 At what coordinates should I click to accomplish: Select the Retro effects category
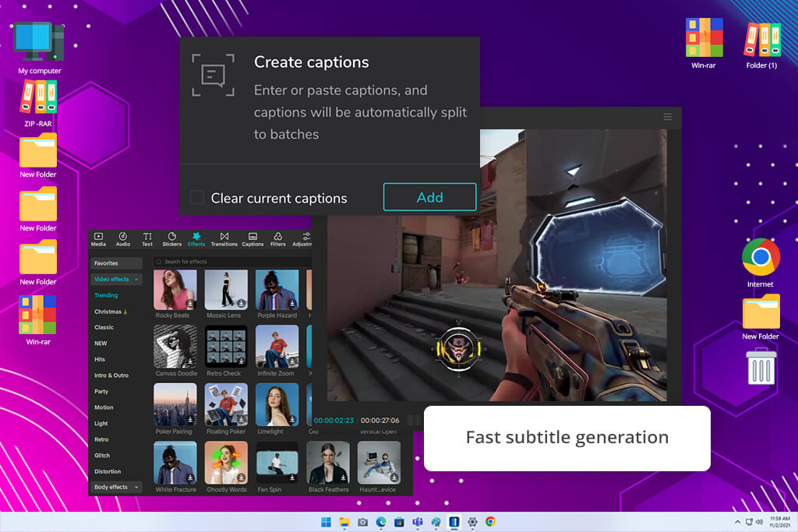[x=101, y=439]
